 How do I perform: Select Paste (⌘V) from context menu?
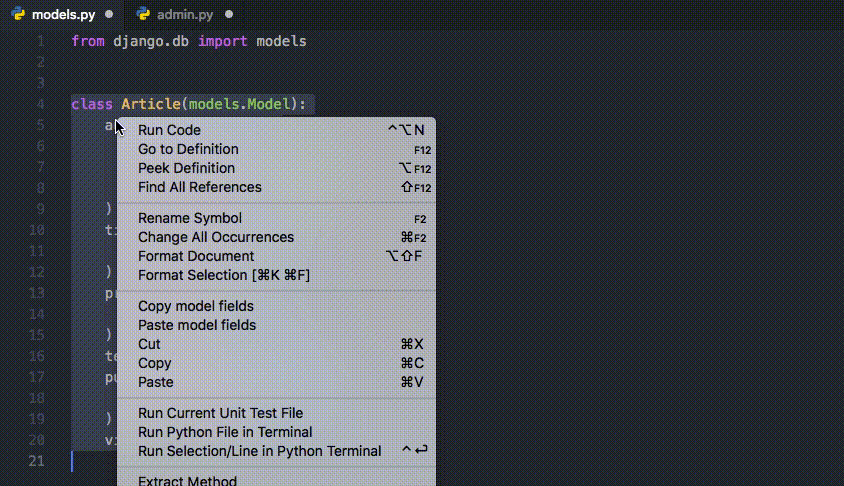[x=276, y=382]
